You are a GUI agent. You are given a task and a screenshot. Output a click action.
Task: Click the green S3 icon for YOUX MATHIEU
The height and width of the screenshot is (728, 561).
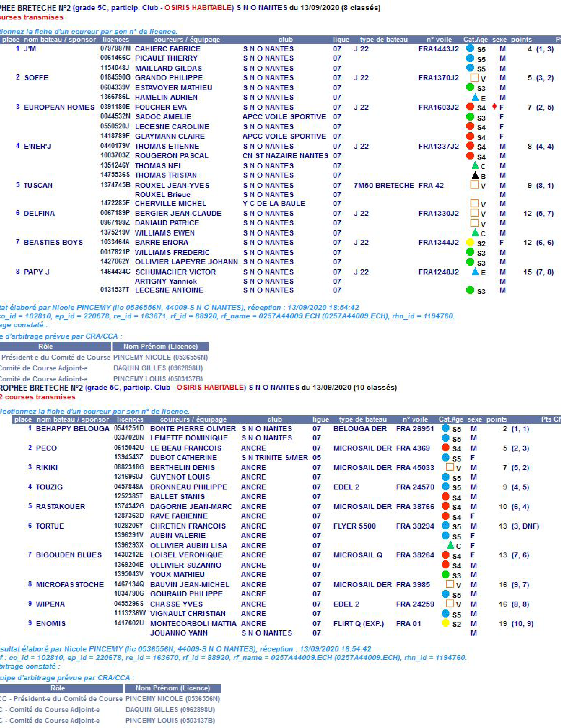[445, 574]
